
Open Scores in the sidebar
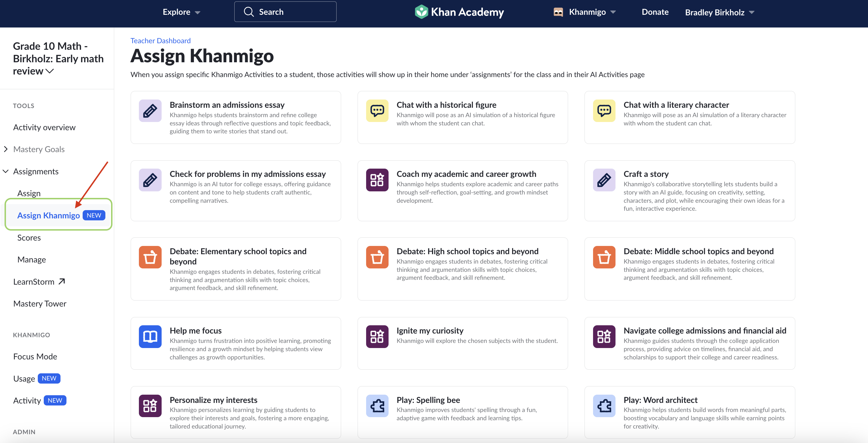coord(29,237)
